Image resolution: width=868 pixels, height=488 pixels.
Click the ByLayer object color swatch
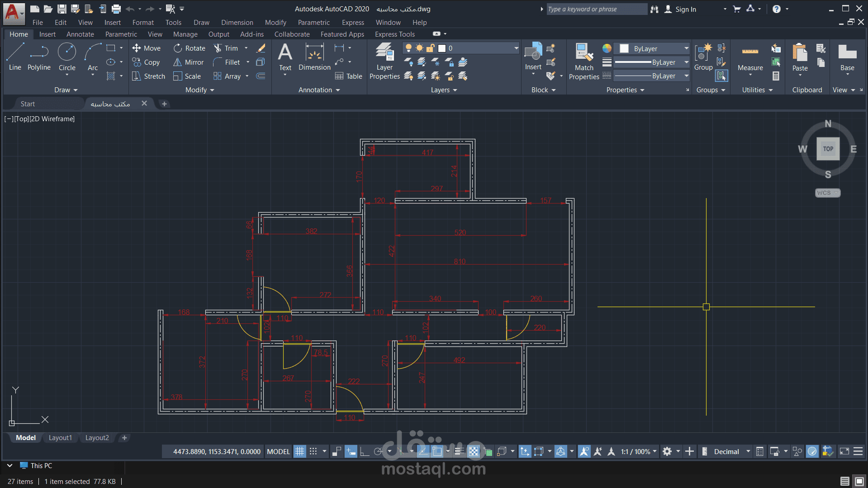pyautogui.click(x=624, y=48)
